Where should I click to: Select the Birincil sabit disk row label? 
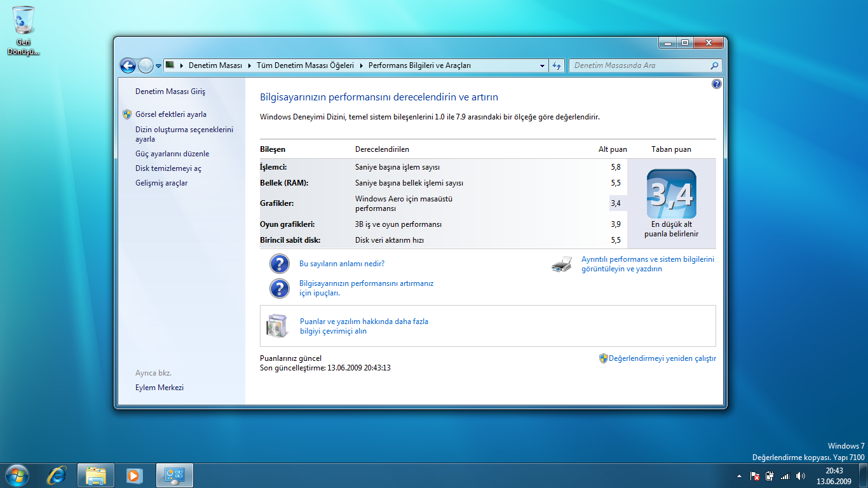[290, 240]
